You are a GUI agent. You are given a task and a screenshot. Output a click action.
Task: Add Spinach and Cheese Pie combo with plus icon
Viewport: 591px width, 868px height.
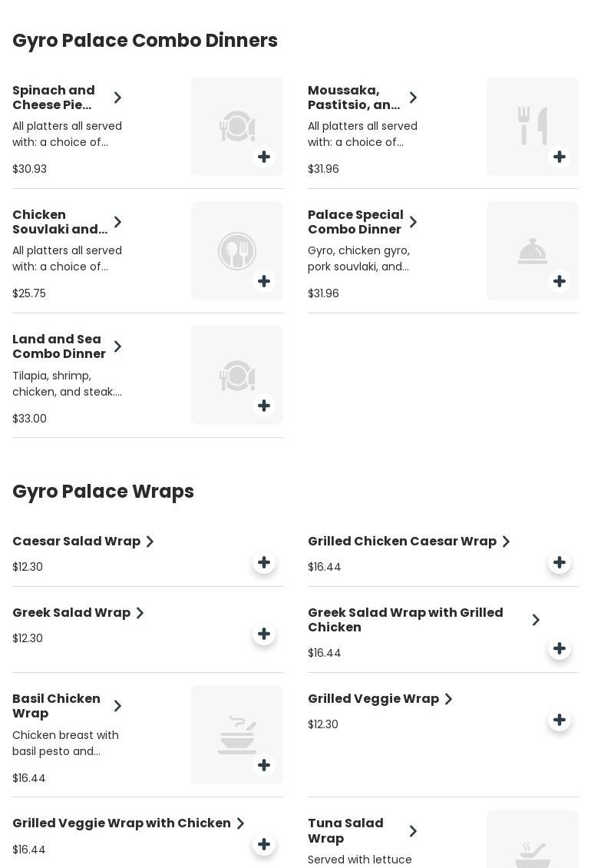[264, 157]
